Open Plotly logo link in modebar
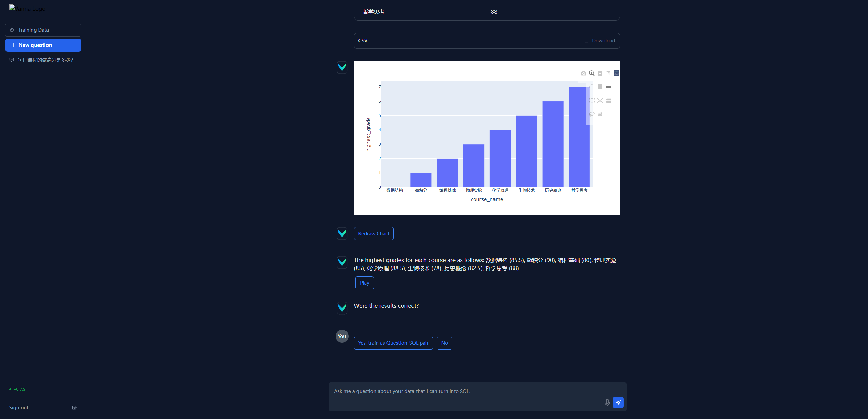This screenshot has height=419, width=868. click(x=616, y=73)
